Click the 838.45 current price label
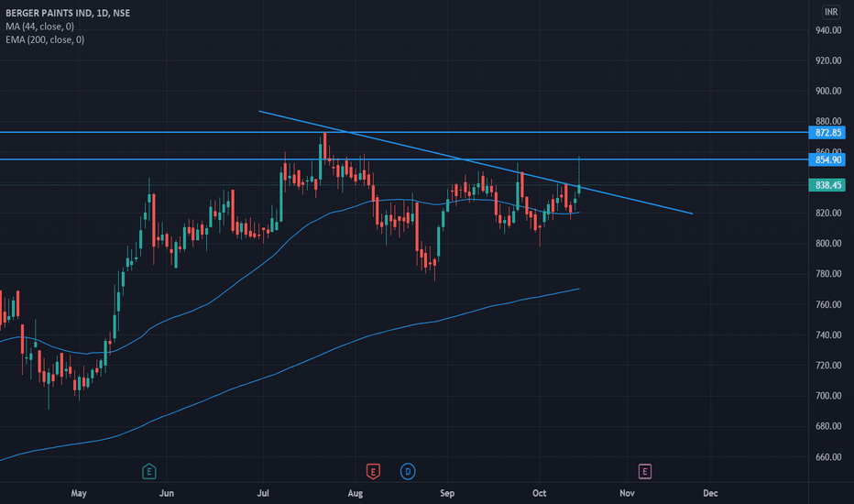 (x=827, y=185)
